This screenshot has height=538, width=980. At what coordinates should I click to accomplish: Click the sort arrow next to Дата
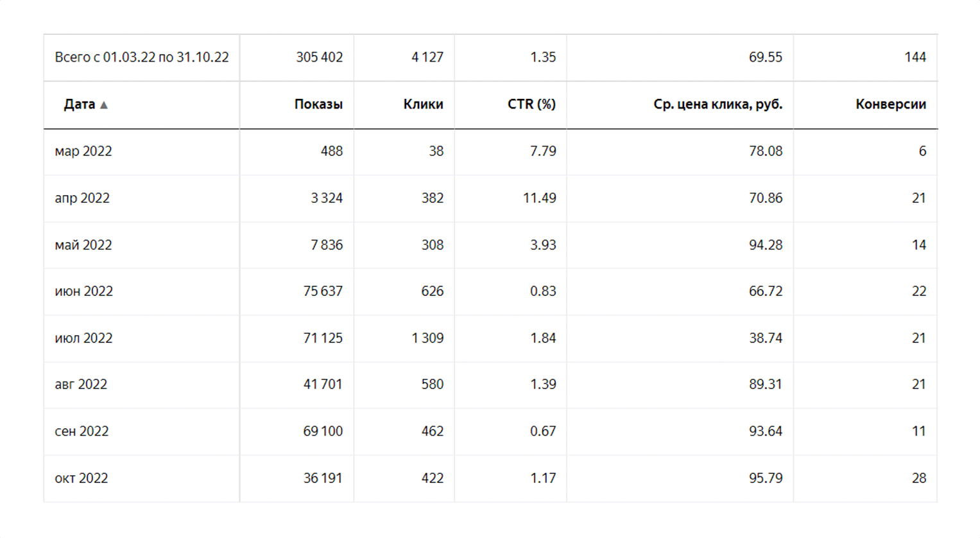click(104, 105)
